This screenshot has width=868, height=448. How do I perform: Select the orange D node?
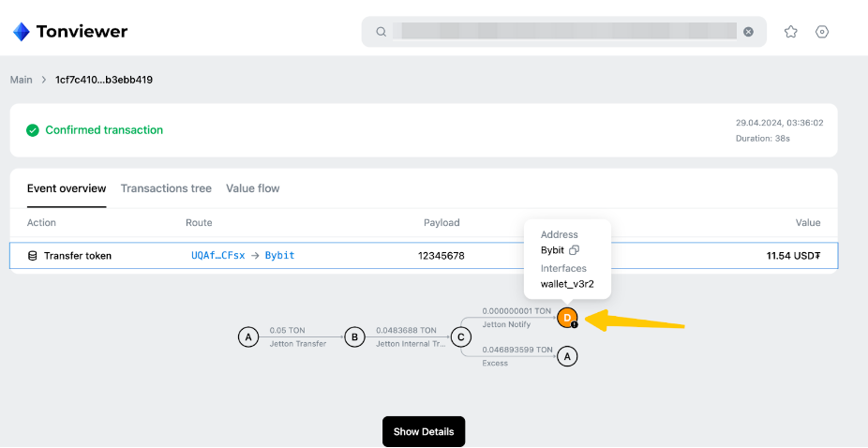pyautogui.click(x=567, y=318)
